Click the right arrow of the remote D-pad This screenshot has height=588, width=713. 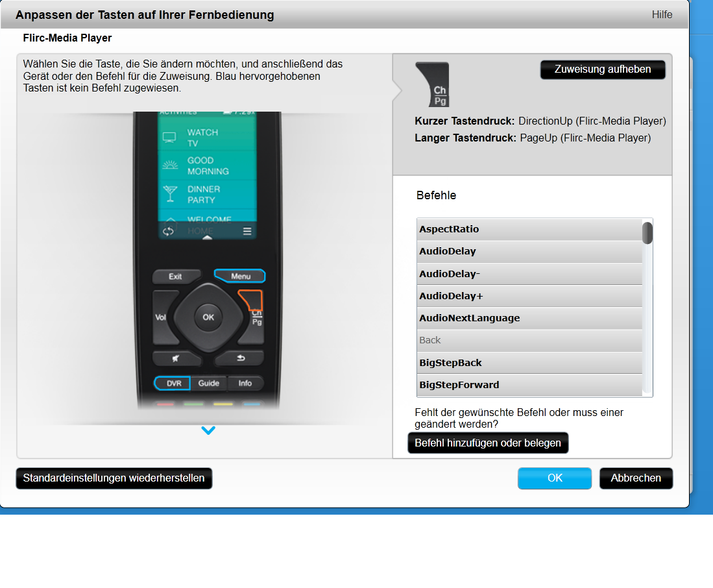coord(233,317)
